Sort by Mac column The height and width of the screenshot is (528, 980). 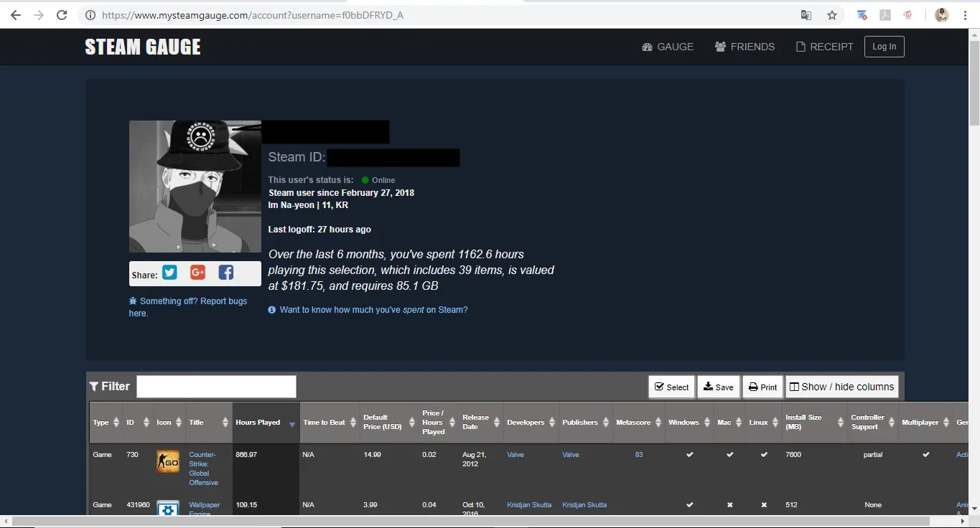[x=729, y=423]
